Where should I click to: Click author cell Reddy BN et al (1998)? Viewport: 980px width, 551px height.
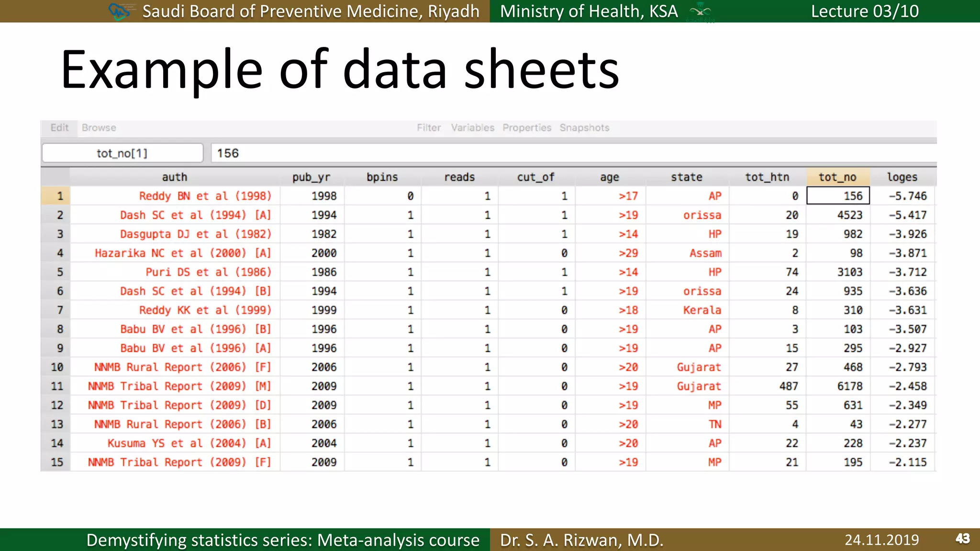pos(175,196)
